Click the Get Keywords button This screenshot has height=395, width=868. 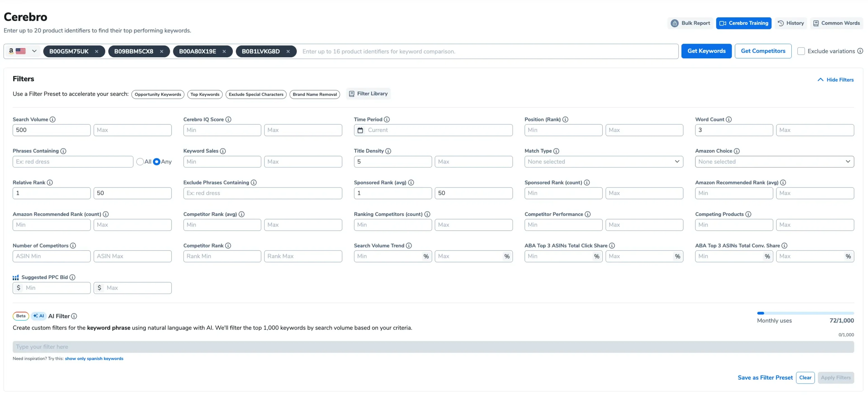click(x=706, y=51)
